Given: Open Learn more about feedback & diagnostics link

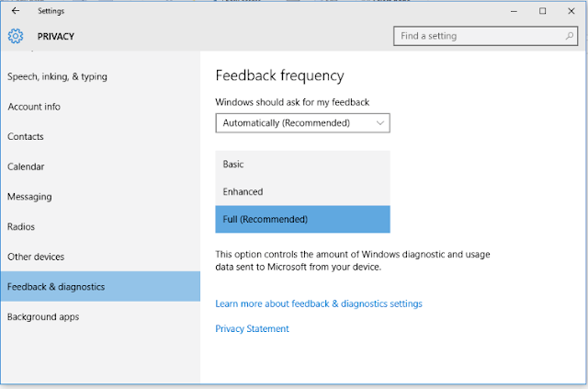Looking at the screenshot, I should click(x=319, y=303).
